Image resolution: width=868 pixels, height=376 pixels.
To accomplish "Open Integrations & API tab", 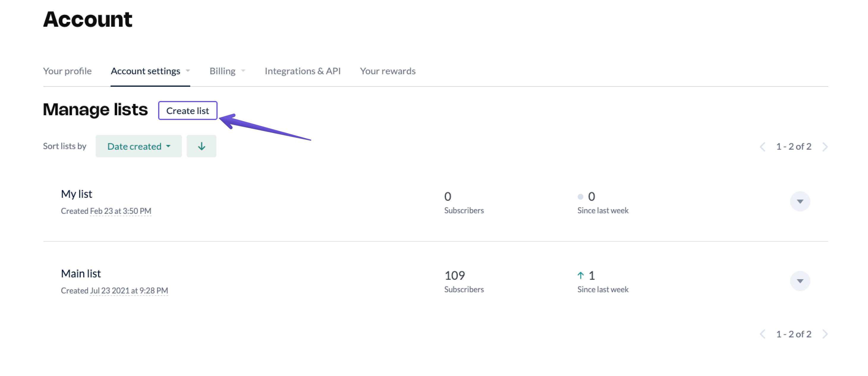I will click(x=302, y=71).
